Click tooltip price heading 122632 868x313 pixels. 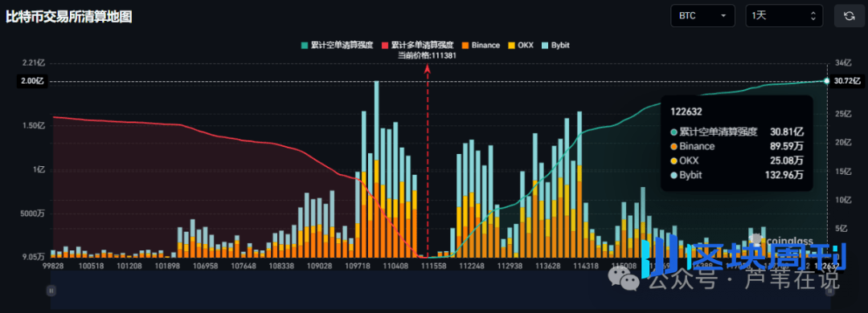[x=686, y=111]
